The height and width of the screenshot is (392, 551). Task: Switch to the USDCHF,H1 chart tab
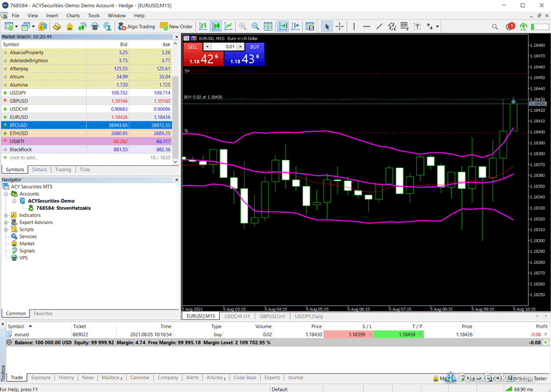pos(237,316)
